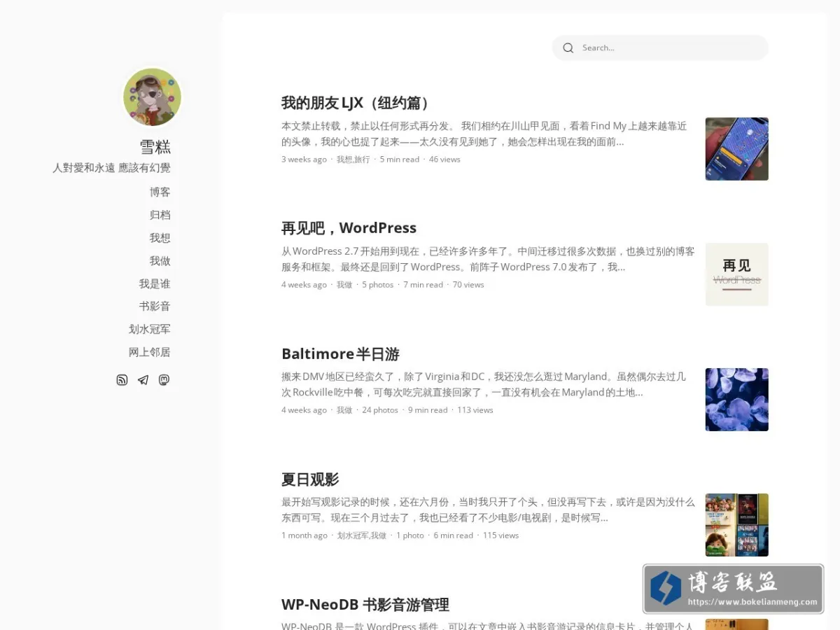This screenshot has width=840, height=630.
Task: Click the search magnifier icon
Action: [x=568, y=48]
